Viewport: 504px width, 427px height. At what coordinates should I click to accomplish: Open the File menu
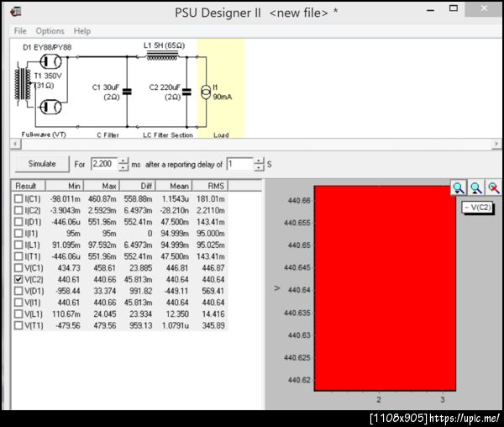point(20,31)
